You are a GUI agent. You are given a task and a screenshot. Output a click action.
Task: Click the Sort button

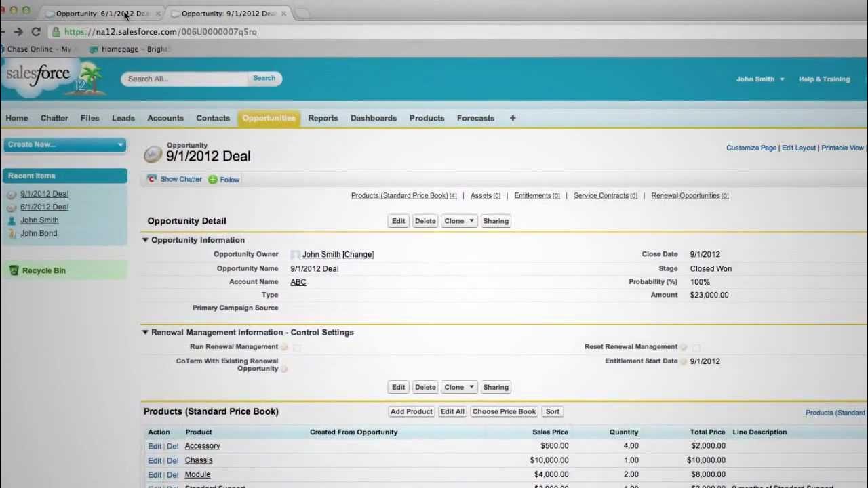point(553,411)
